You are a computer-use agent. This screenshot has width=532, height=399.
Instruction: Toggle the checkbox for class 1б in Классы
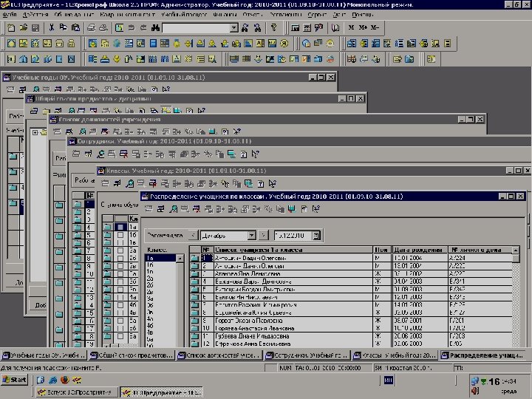pyautogui.click(x=120, y=235)
